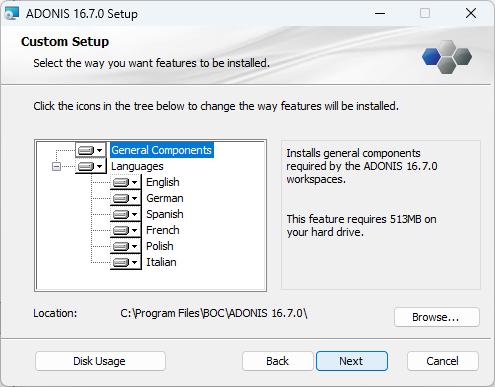The width and height of the screenshot is (495, 387).
Task: Select the Languages tree item
Action: 137,166
